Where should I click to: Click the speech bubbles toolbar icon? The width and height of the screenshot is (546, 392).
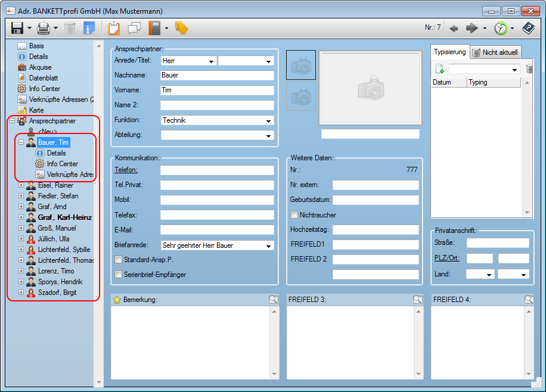[x=134, y=28]
